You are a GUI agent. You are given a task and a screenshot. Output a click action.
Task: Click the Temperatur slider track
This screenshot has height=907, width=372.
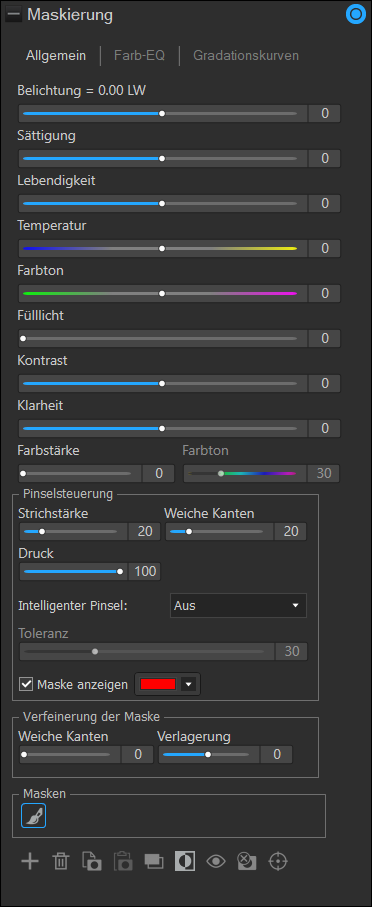click(160, 248)
